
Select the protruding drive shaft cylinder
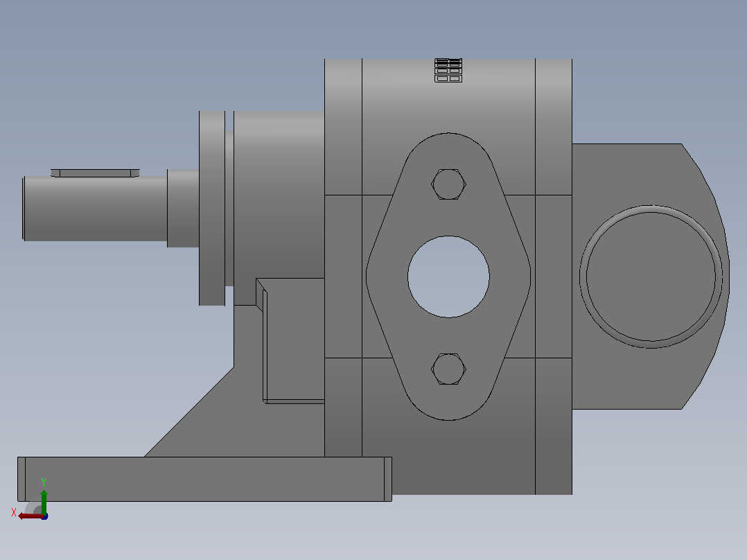(x=96, y=209)
